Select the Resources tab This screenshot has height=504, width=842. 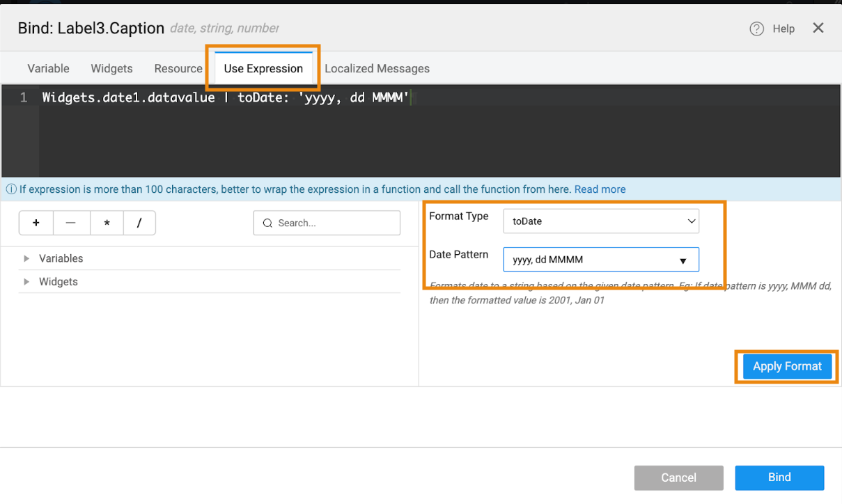(x=178, y=68)
